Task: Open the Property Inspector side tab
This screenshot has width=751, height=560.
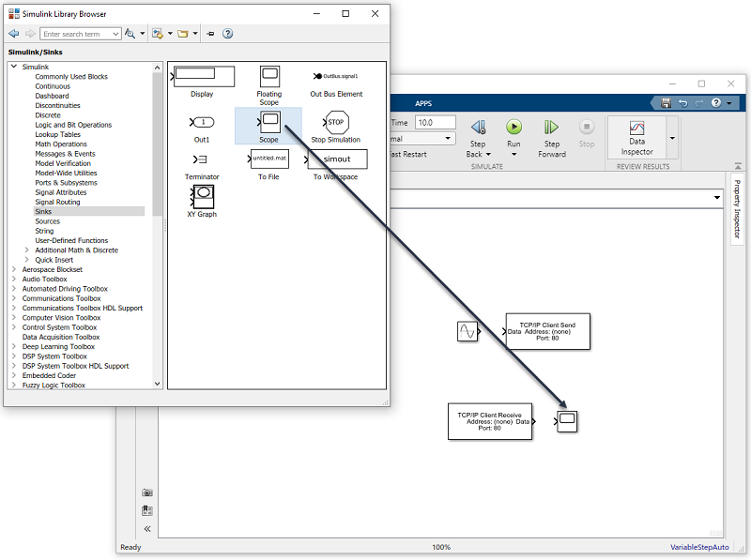Action: click(737, 209)
